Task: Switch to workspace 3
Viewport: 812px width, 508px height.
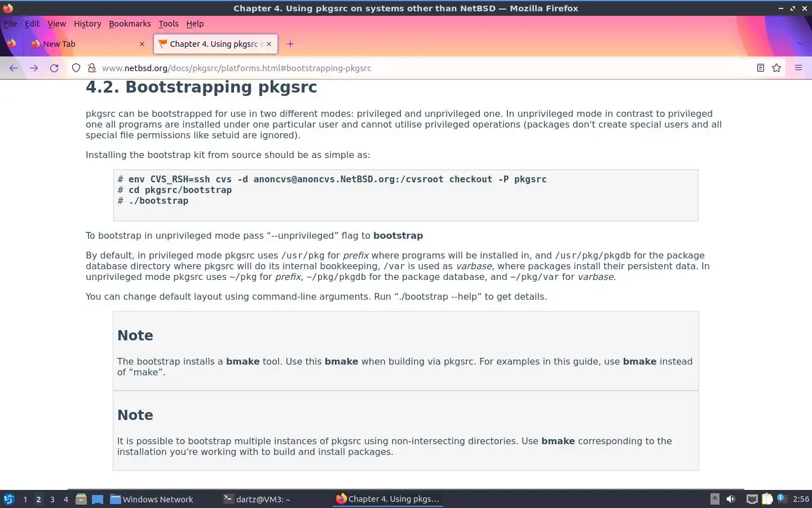Action: 52,499
